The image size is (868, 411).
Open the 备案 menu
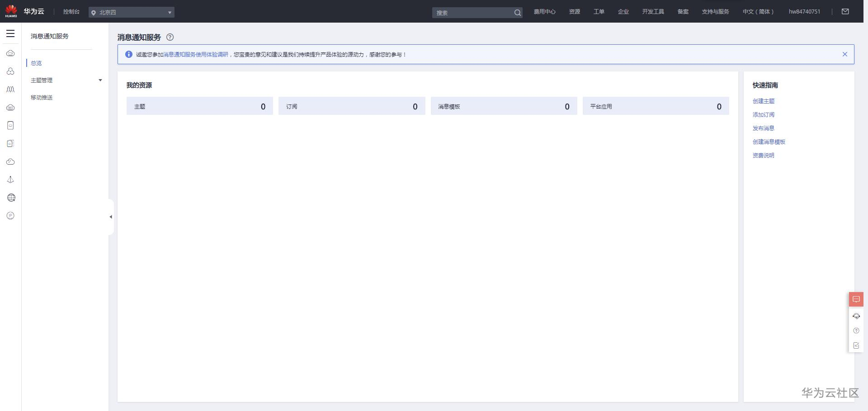(x=683, y=12)
